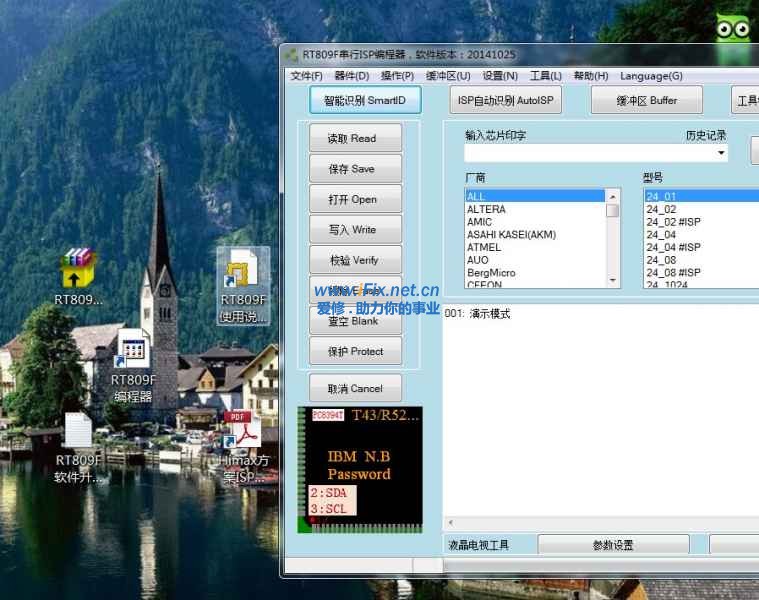Open the 操作(P) menu
The height and width of the screenshot is (600, 759).
click(x=397, y=76)
